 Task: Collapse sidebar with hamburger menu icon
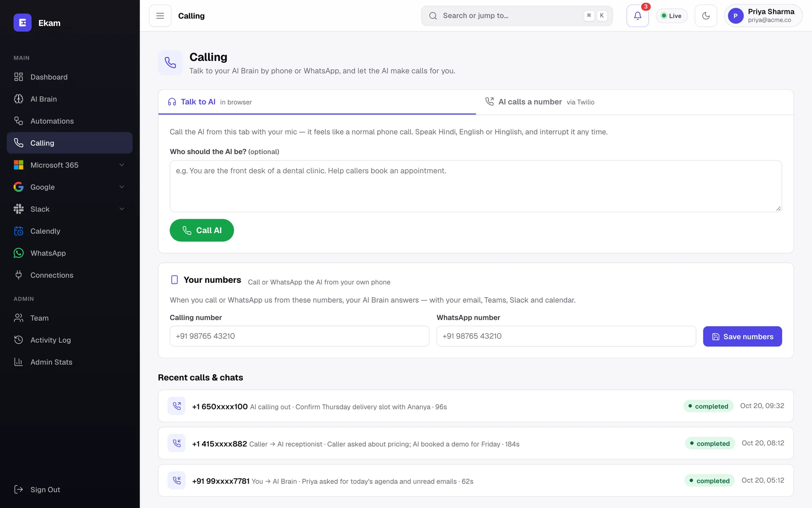pyautogui.click(x=160, y=16)
